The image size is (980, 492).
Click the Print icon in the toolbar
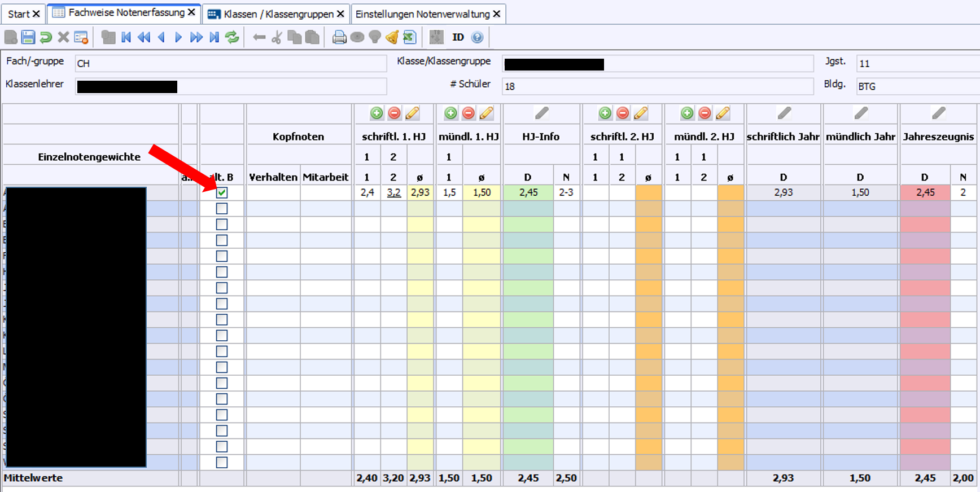point(339,37)
